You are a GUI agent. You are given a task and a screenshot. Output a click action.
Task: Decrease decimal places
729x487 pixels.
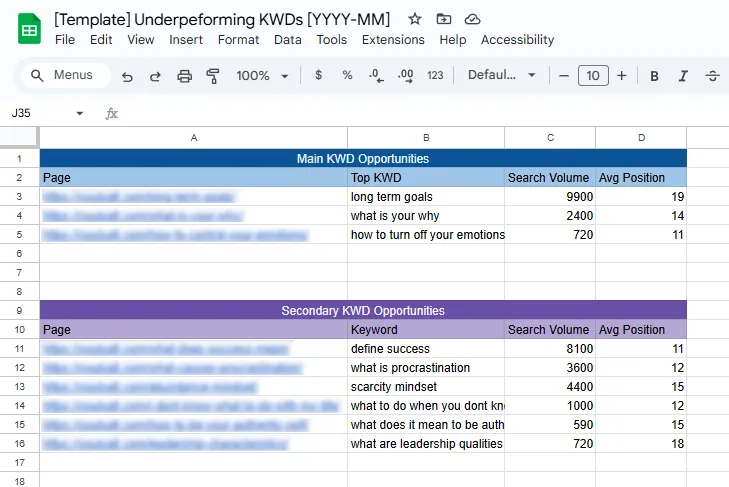coord(376,75)
